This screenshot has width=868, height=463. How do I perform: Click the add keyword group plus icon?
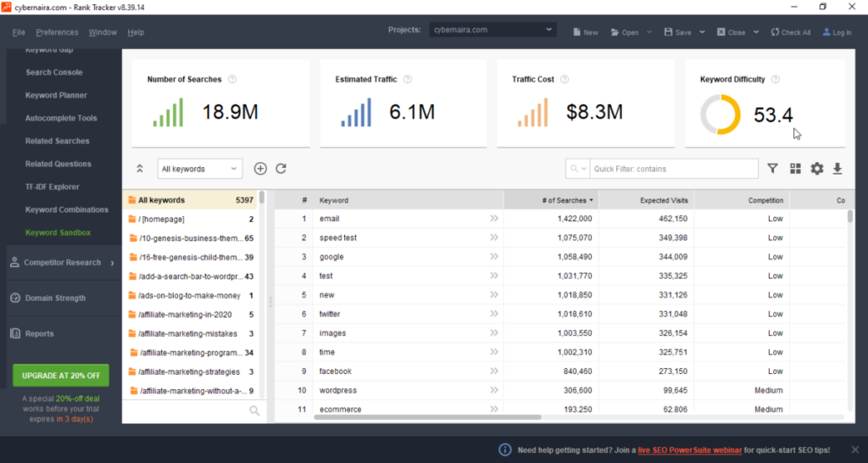(260, 169)
